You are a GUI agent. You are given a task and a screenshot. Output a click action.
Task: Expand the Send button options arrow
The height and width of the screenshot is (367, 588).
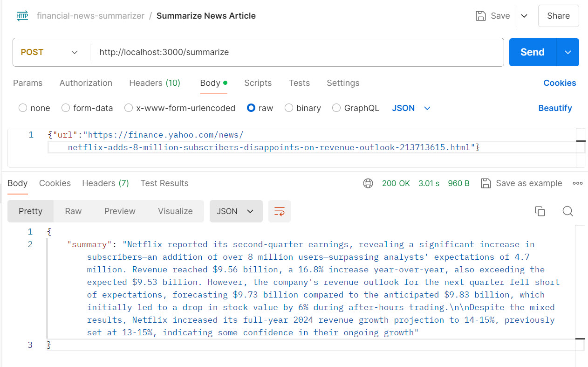point(568,52)
